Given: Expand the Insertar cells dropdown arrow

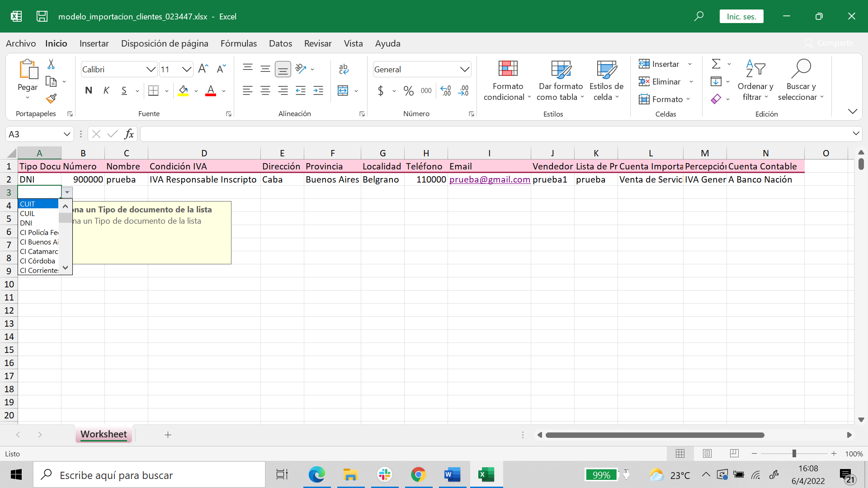Looking at the screenshot, I should tap(690, 64).
